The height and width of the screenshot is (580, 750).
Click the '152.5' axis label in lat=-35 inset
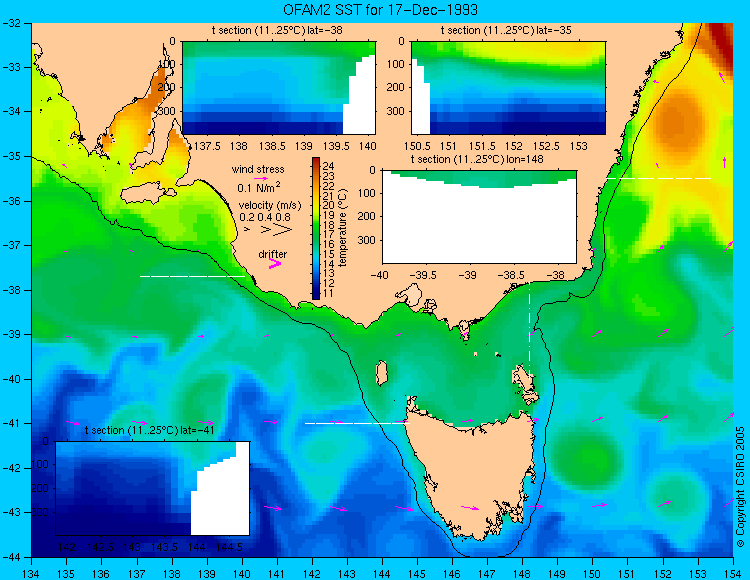coord(547,146)
